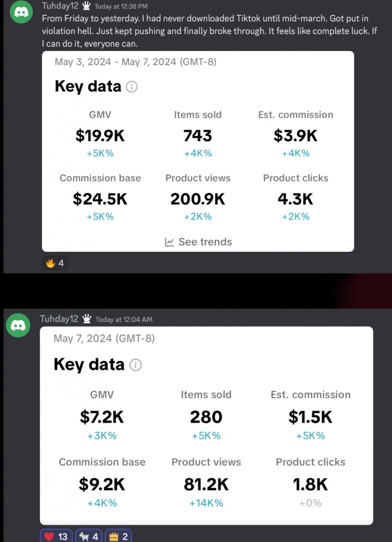
Task: Click crown badge next to first Tuhday12 name
Action: (86, 6)
